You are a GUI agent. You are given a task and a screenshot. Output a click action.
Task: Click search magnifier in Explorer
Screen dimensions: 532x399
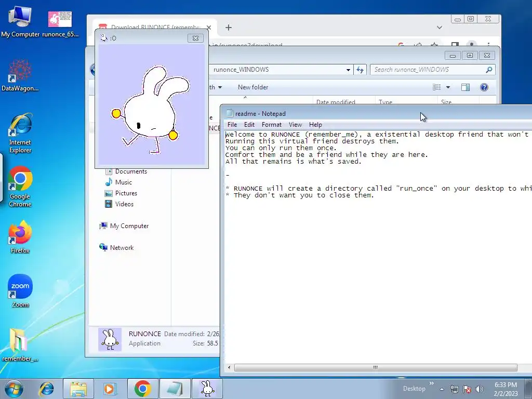[x=489, y=70]
